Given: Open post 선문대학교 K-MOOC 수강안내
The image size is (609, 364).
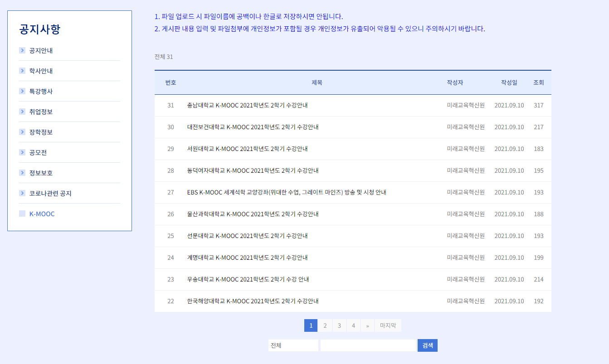Looking at the screenshot, I should point(247,236).
